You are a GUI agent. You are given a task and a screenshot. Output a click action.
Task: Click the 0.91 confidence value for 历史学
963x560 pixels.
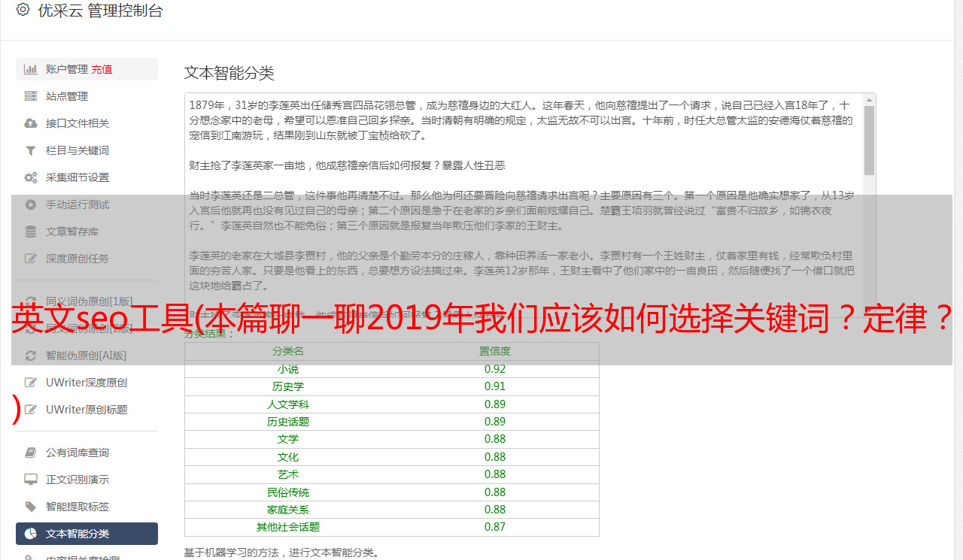pos(495,386)
